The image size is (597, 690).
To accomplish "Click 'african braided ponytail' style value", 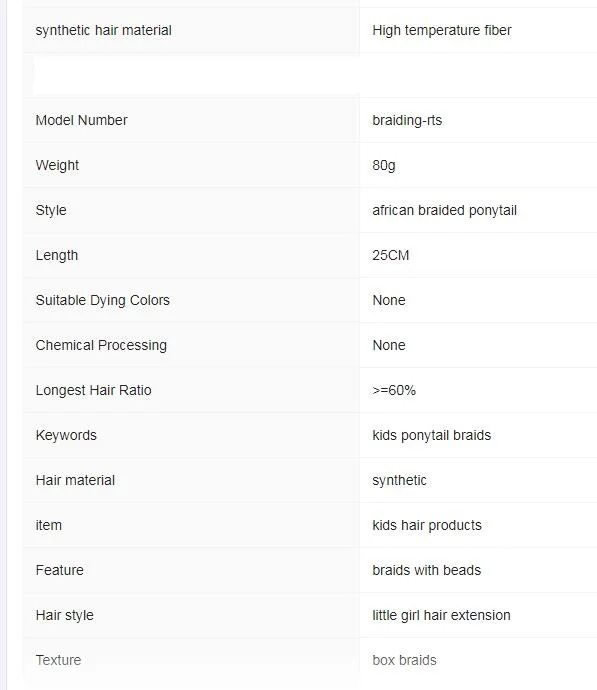I will pyautogui.click(x=444, y=210).
